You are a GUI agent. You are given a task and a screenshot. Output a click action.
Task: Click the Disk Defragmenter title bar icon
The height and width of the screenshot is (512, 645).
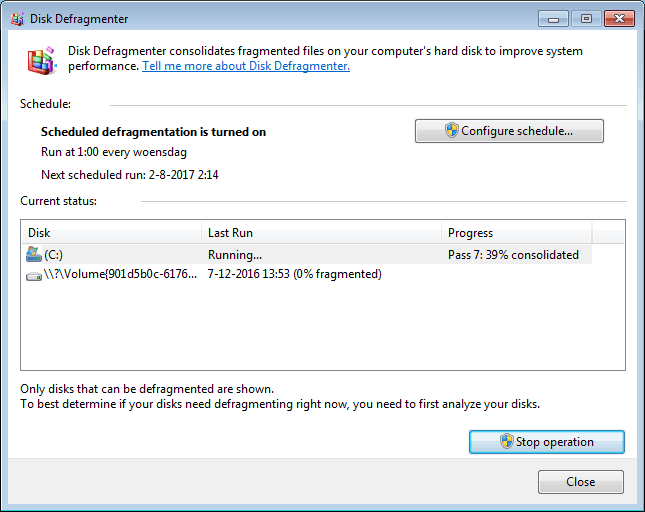click(x=17, y=19)
